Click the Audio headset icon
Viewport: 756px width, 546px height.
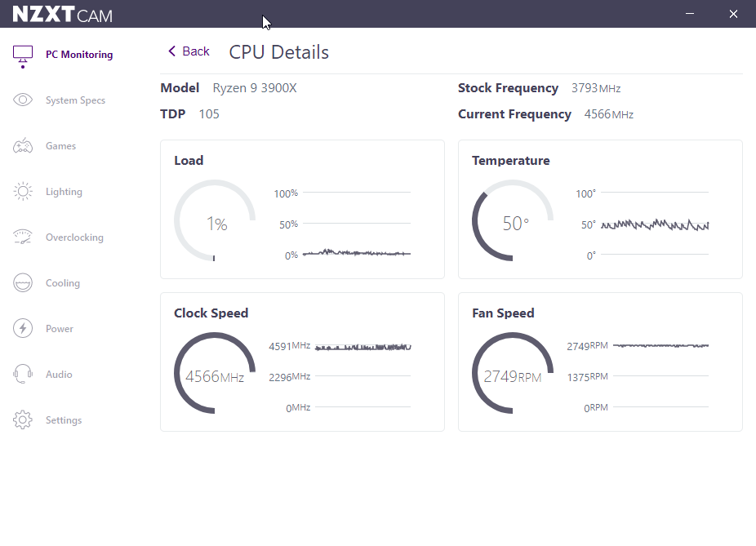(x=23, y=375)
